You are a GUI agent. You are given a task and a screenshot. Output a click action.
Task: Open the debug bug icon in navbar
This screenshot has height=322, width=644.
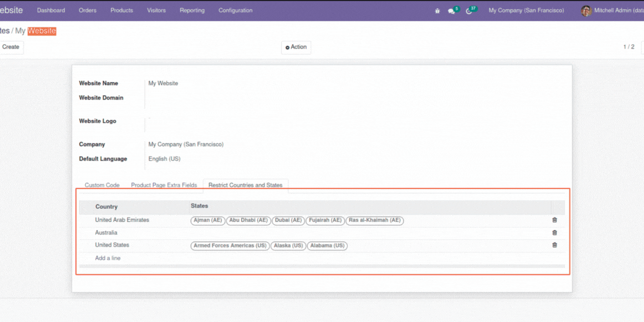(x=438, y=11)
